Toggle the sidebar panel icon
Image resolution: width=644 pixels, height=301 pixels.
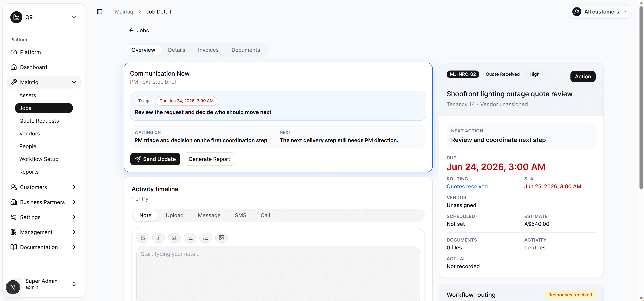pos(99,11)
